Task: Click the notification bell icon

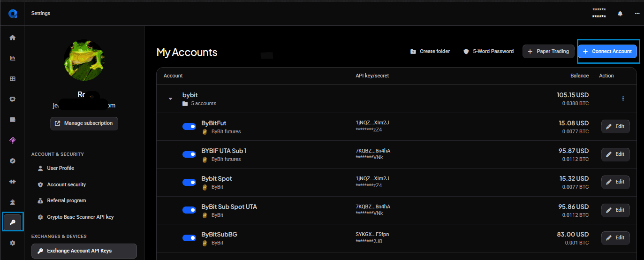Action: [620, 14]
